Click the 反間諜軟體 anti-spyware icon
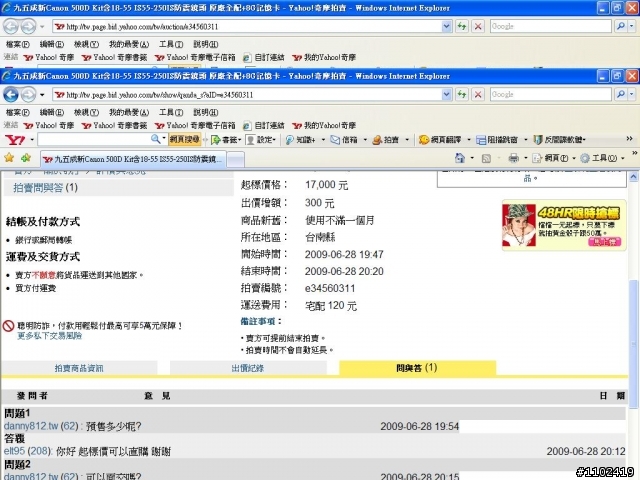This screenshot has height=480, width=640. click(x=559, y=140)
